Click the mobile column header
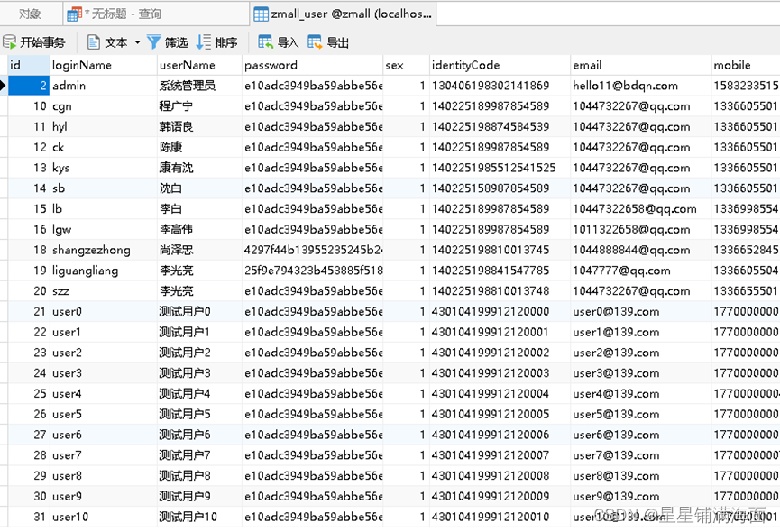The image size is (780, 532). click(746, 65)
